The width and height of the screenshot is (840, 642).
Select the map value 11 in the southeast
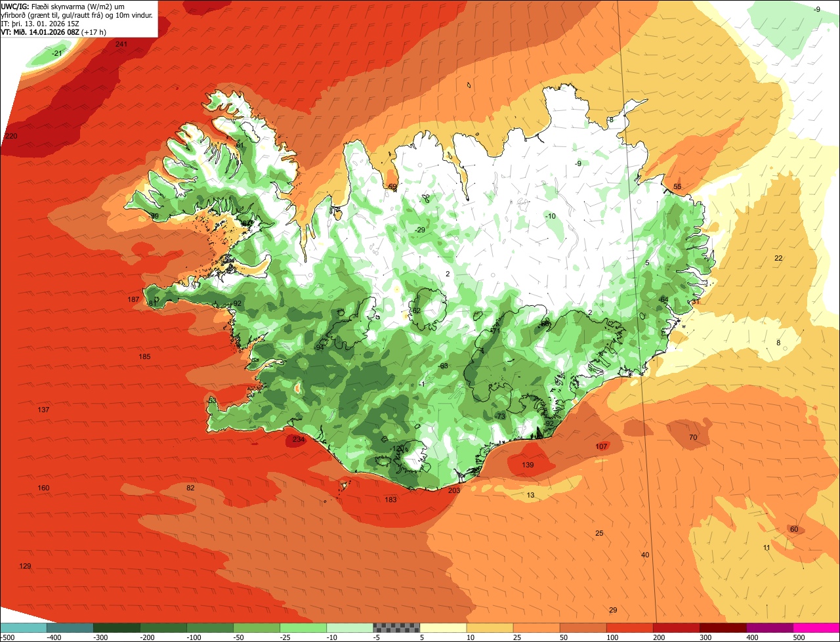coord(766,547)
